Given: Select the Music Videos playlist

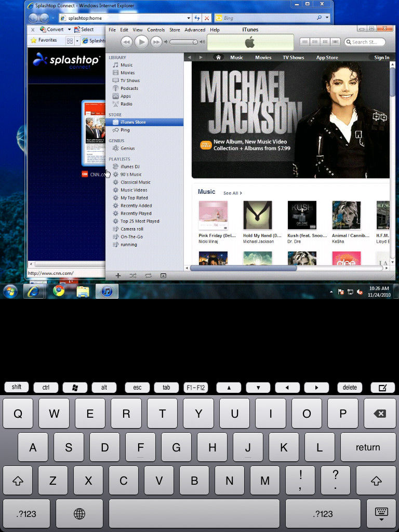Looking at the screenshot, I should 134,190.
